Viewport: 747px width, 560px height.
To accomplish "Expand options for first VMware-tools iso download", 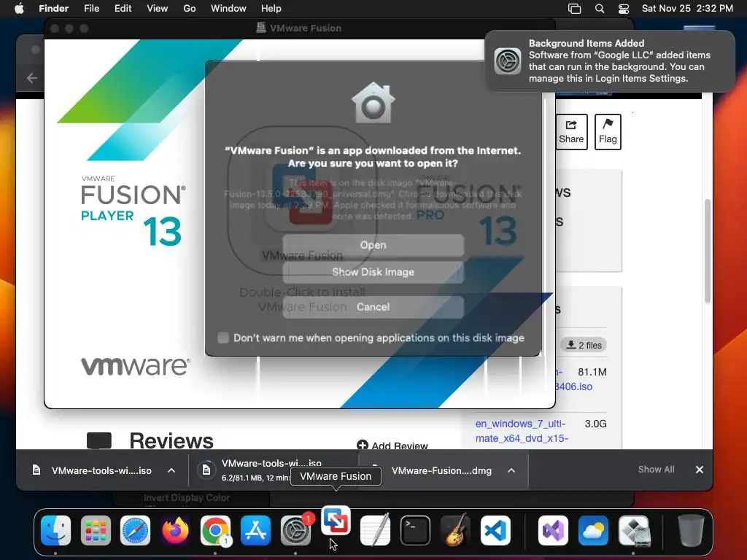I will [171, 470].
